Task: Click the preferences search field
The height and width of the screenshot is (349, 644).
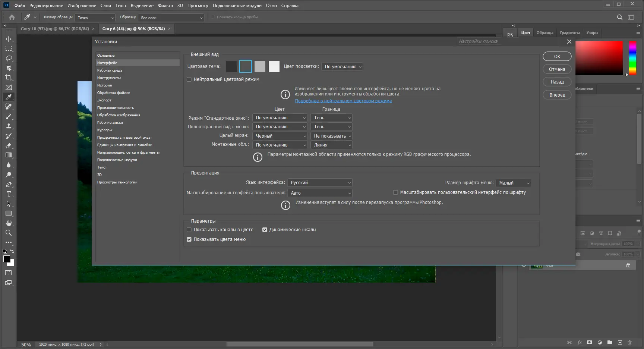Action: [508, 41]
